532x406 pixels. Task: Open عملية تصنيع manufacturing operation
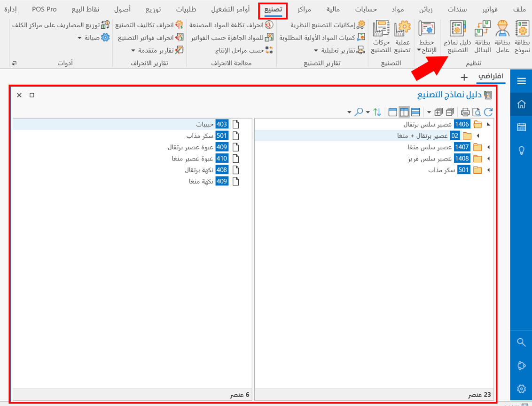(402, 37)
